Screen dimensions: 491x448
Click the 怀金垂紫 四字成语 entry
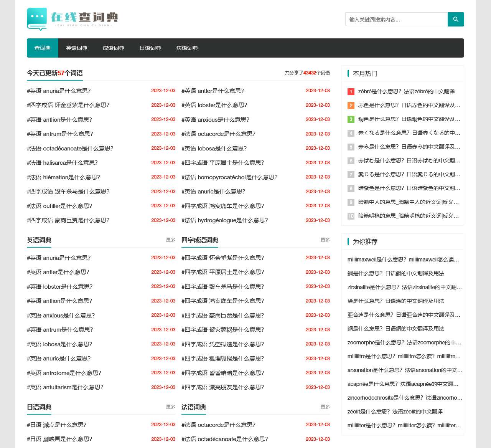68,105
